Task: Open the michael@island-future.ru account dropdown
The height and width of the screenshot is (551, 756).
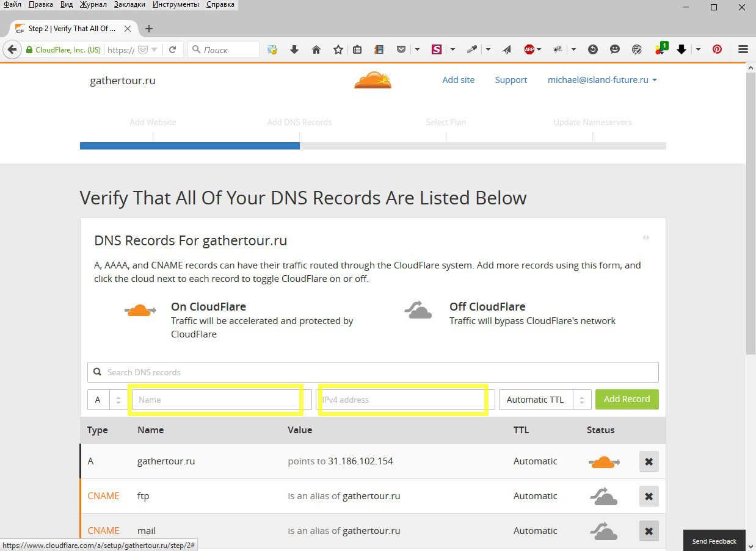Action: tap(602, 80)
